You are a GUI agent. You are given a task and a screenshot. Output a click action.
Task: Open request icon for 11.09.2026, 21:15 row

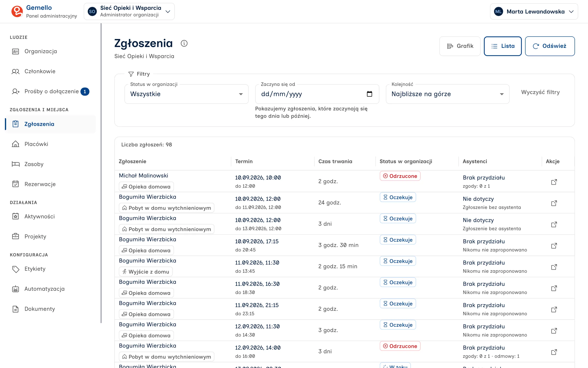[554, 309]
